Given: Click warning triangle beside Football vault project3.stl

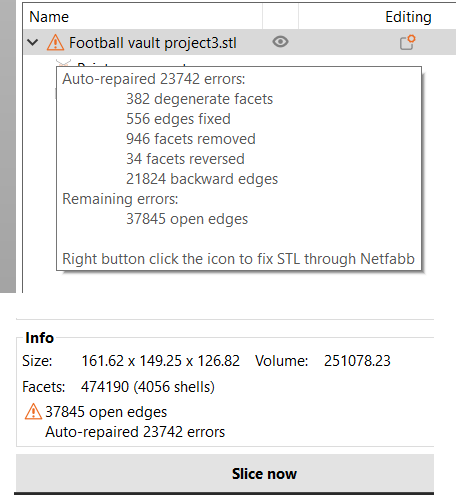Looking at the screenshot, I should pos(55,43).
